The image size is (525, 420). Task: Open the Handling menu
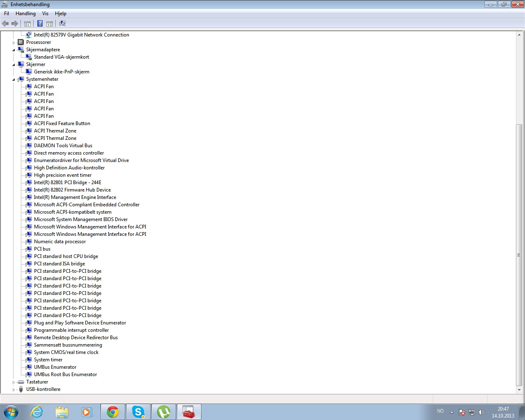(25, 14)
